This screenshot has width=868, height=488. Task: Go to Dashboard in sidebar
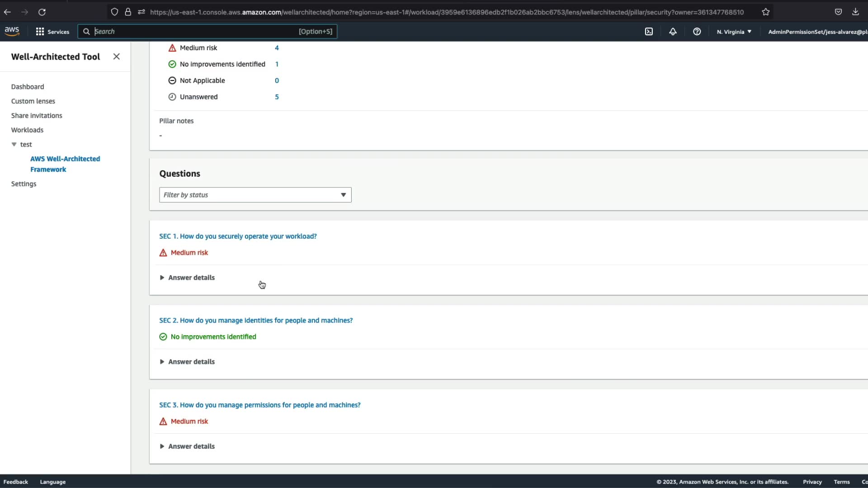[x=28, y=87]
